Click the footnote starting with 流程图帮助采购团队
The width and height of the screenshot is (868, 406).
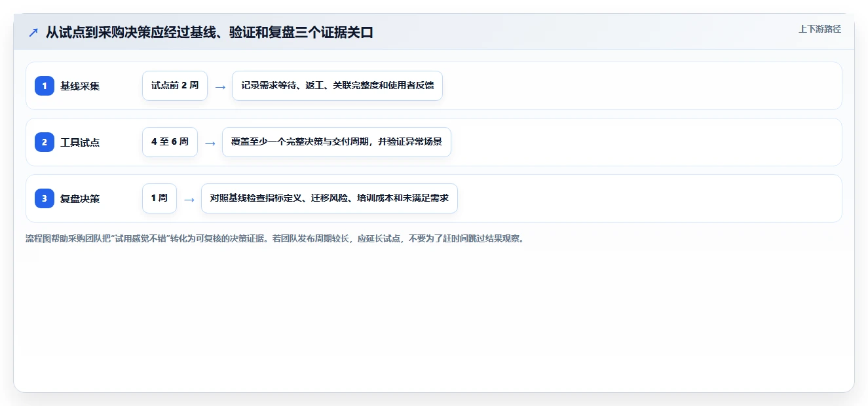click(274, 238)
